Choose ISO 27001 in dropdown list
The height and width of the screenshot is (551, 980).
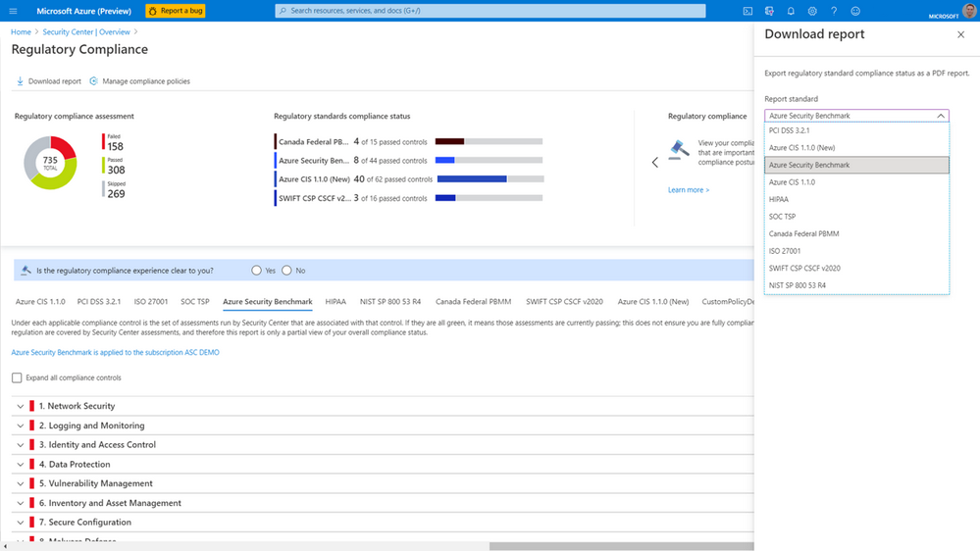(856, 251)
